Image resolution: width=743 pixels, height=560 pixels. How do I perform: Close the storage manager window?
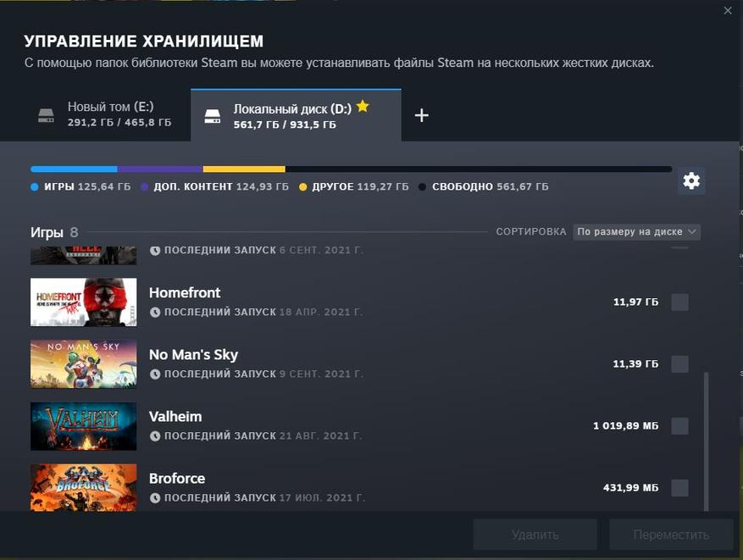(x=728, y=10)
